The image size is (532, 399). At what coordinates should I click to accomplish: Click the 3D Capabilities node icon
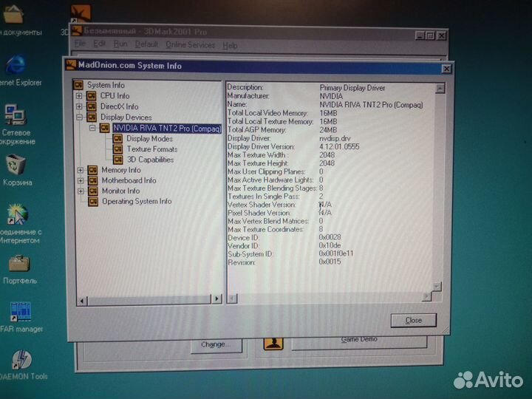[117, 160]
